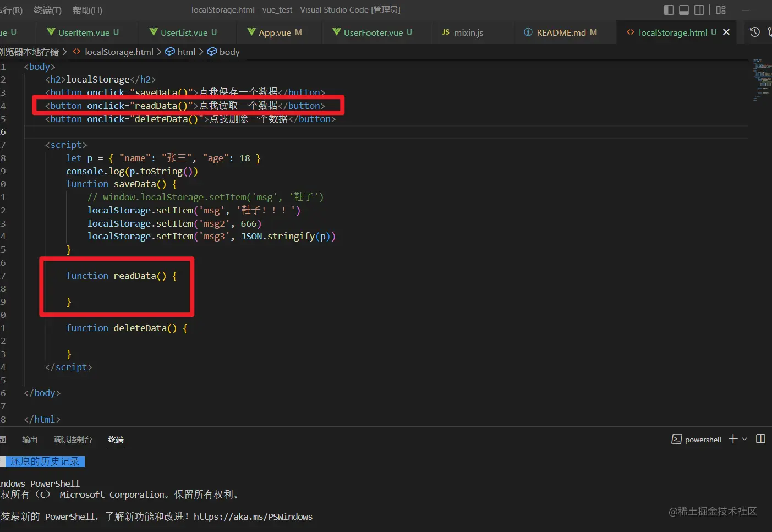772x532 pixels.
Task: Click the commented window.localStorage.setItem line
Action: pyautogui.click(x=206, y=197)
